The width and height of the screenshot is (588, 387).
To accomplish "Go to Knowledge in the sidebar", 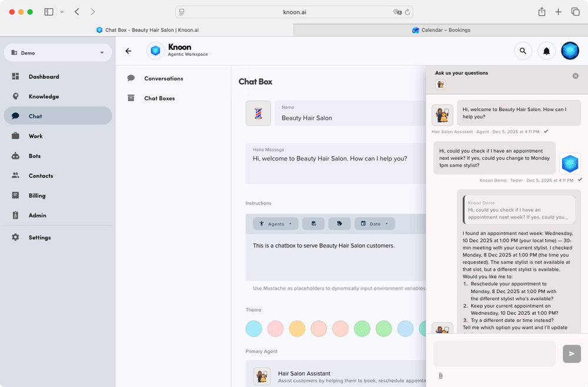I will 58,96.
